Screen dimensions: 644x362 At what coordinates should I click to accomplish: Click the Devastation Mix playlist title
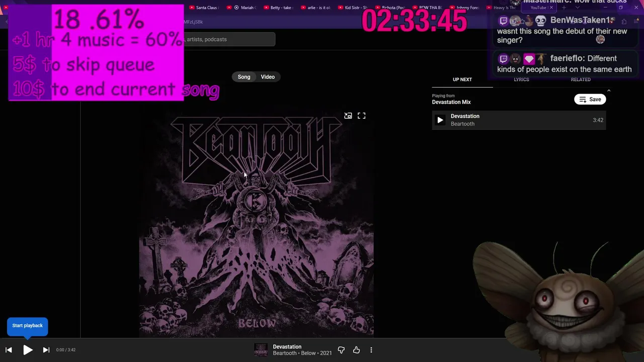[x=451, y=102]
